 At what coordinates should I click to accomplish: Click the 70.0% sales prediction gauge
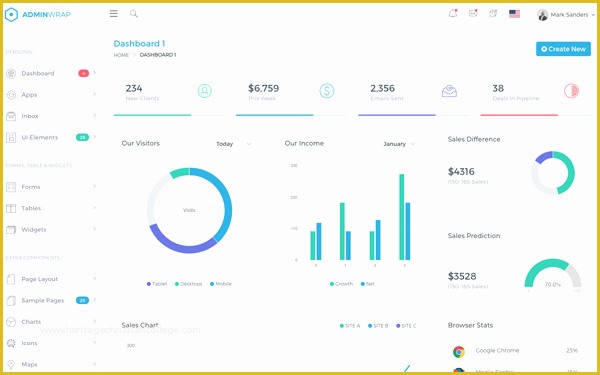(x=553, y=274)
